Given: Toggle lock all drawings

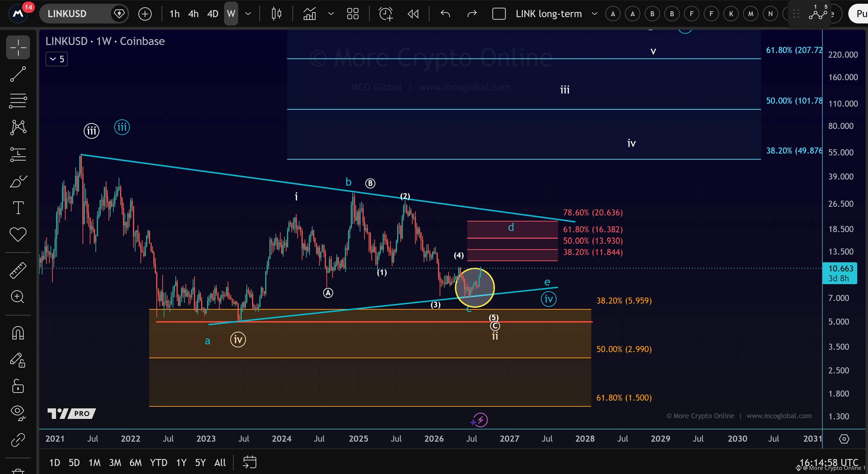Looking at the screenshot, I should [18, 386].
